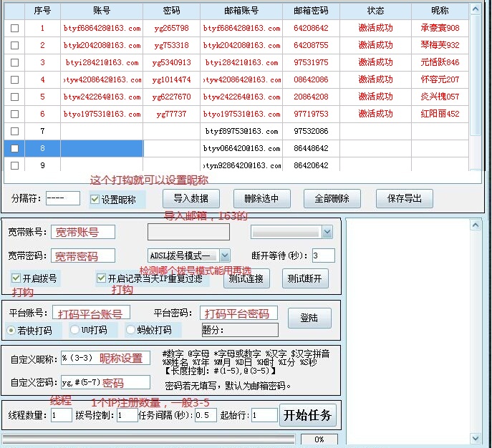
Task: Click the 删除选中 button
Action: point(261,199)
